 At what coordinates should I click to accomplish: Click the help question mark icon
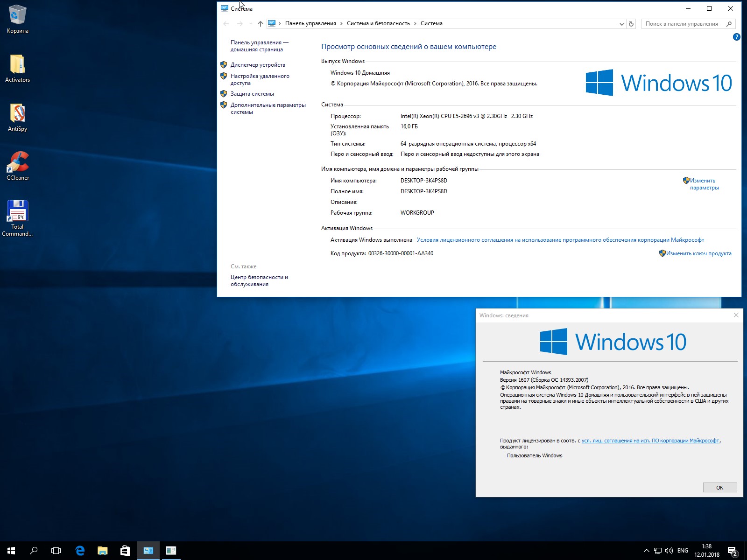point(736,37)
